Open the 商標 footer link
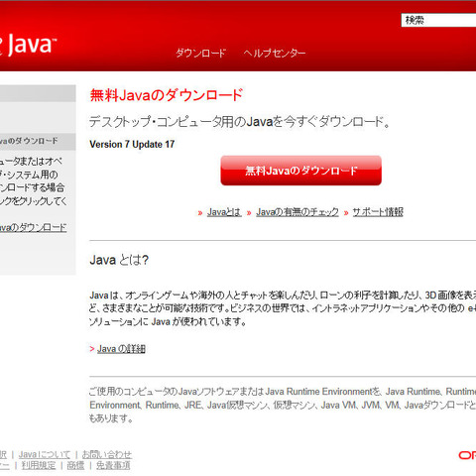Screen dimensions: 476x476 (x=75, y=465)
